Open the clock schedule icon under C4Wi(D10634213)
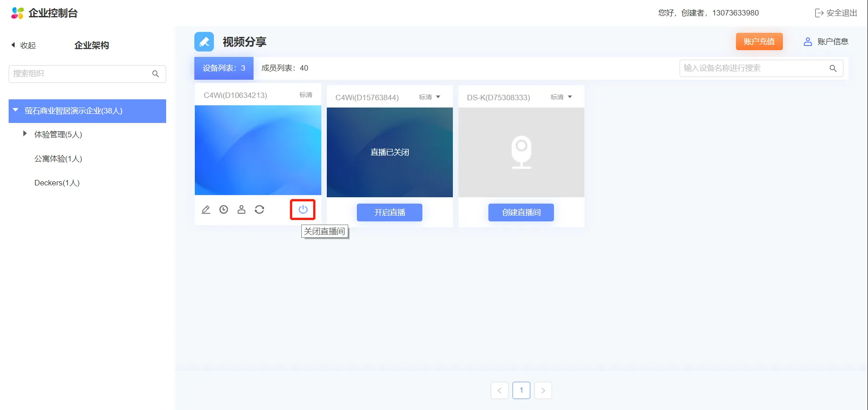The width and height of the screenshot is (868, 410). click(223, 210)
